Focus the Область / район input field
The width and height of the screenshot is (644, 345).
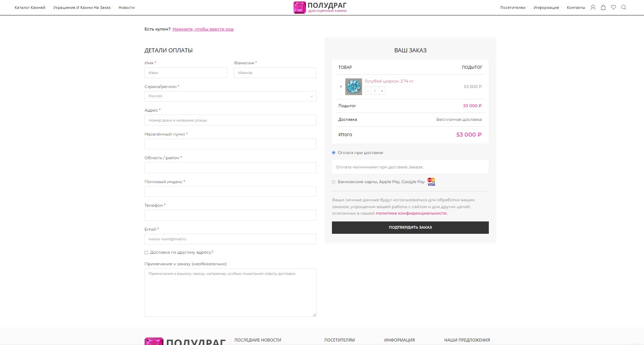(x=230, y=168)
